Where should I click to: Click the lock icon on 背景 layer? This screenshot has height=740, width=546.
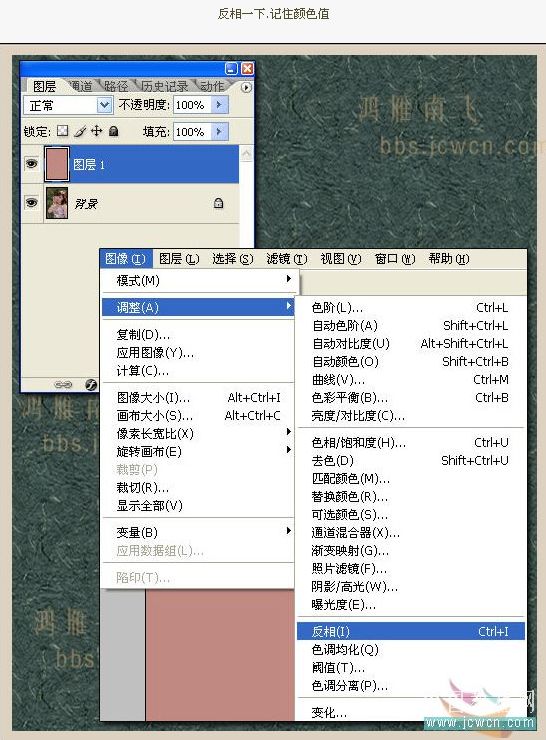[x=218, y=203]
